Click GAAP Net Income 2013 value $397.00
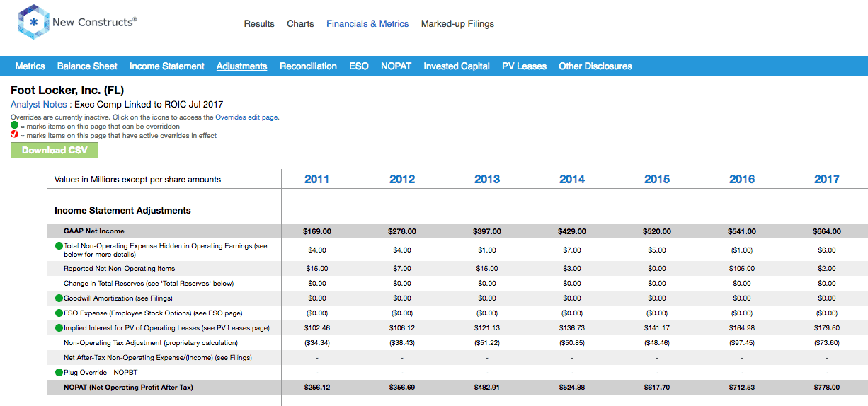Viewport: 868px width, 406px height. tap(487, 231)
